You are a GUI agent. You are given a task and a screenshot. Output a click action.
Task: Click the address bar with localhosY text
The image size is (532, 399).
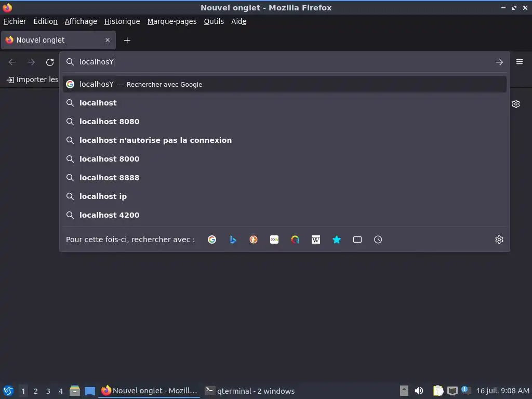click(x=284, y=62)
